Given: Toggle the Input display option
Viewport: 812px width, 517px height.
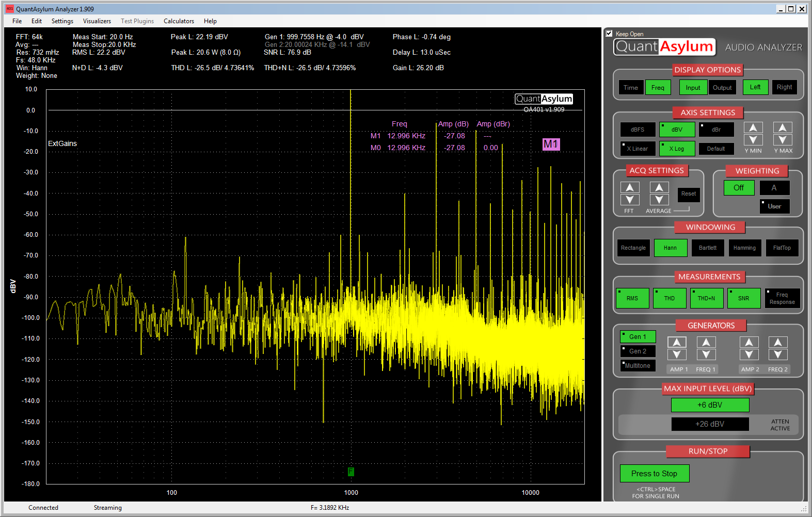Looking at the screenshot, I should point(693,87).
